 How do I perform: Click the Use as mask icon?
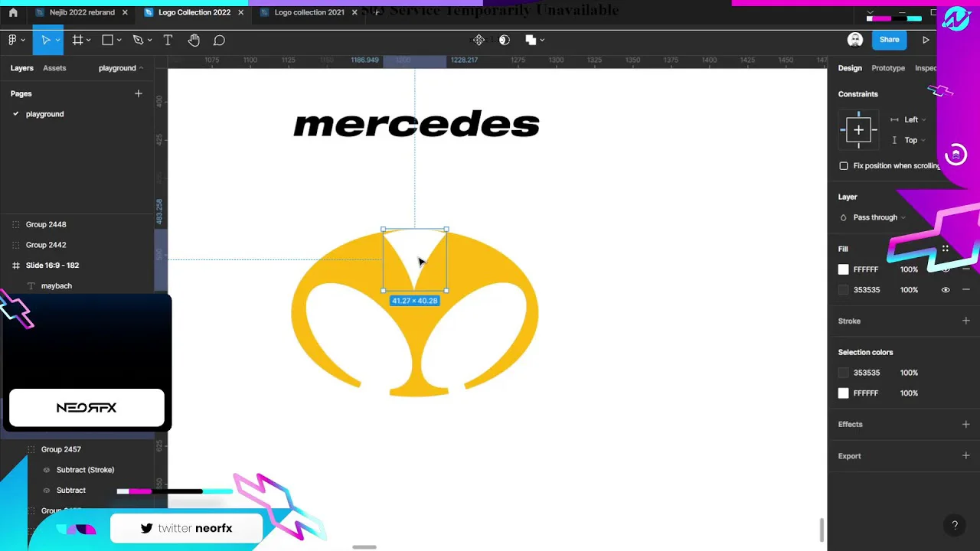coord(504,40)
